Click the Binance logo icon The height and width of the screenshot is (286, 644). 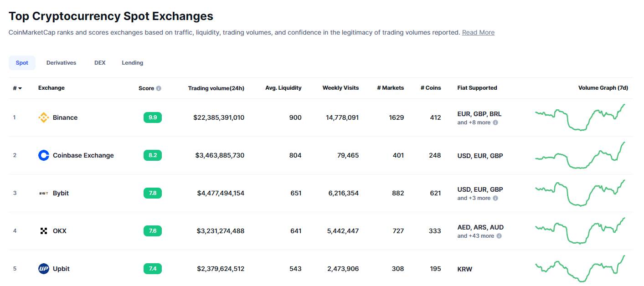point(44,117)
